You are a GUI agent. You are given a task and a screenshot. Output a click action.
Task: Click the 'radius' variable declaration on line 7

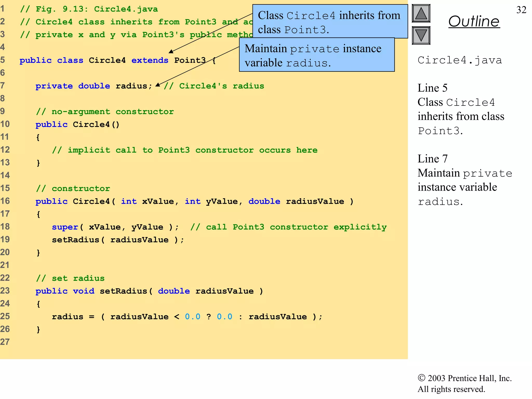click(x=131, y=86)
